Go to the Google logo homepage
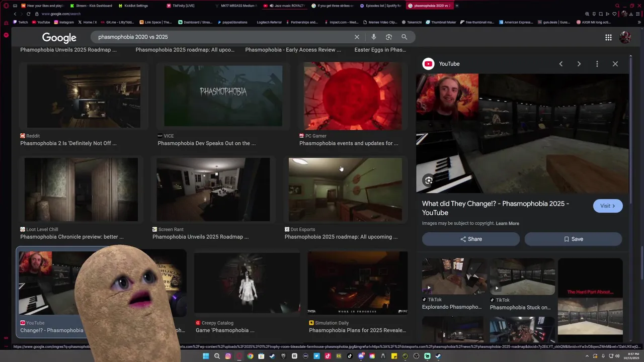This screenshot has height=362, width=644. [59, 38]
